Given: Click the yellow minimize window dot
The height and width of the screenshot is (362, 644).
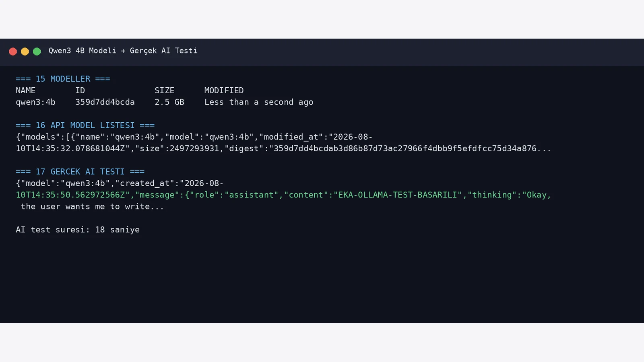Looking at the screenshot, I should pos(25,51).
